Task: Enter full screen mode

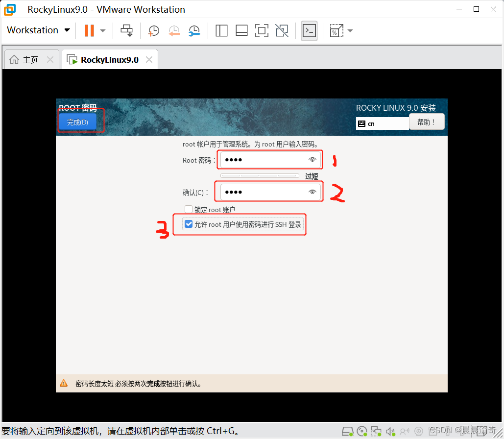Action: (x=262, y=31)
